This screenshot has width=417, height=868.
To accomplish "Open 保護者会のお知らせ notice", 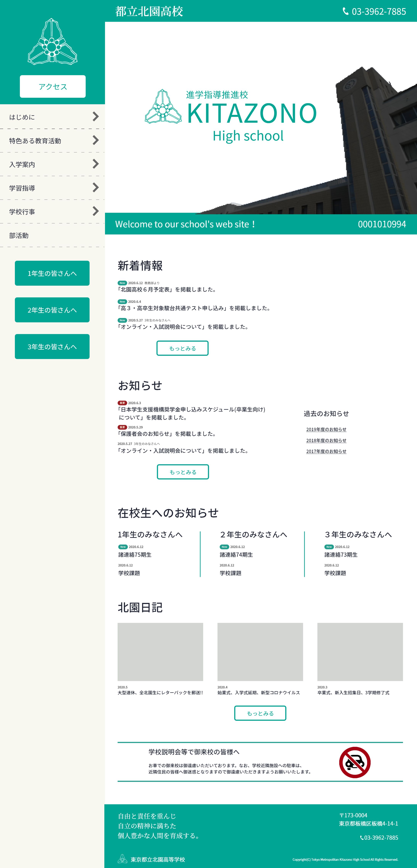I will click(167, 434).
